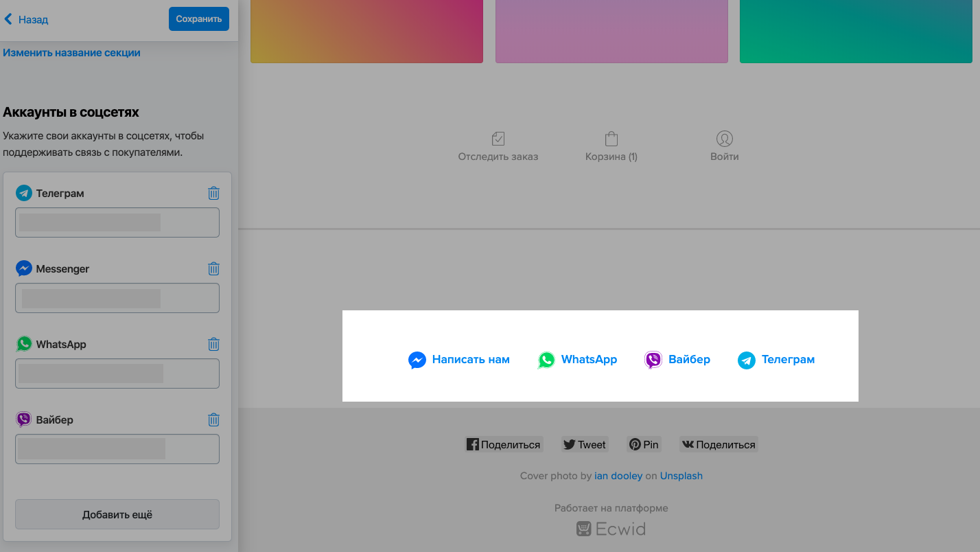Screen dimensions: 980x552
Task: Click the Войти profile icon
Action: pyautogui.click(x=725, y=139)
